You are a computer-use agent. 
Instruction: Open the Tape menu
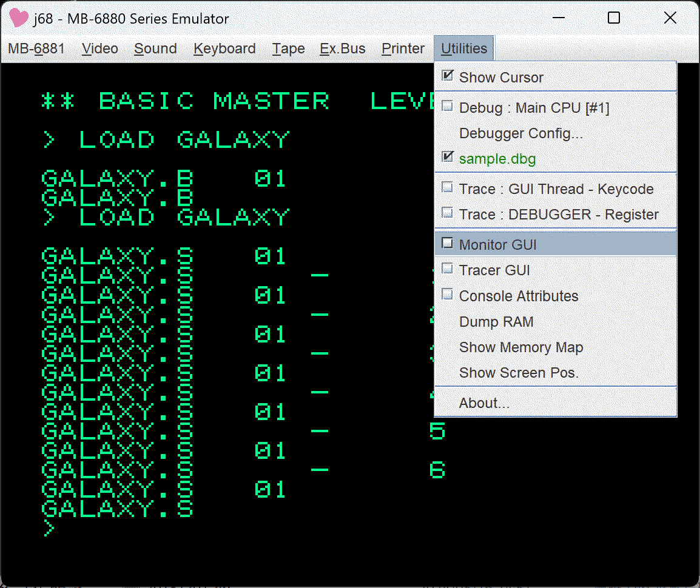pyautogui.click(x=288, y=48)
